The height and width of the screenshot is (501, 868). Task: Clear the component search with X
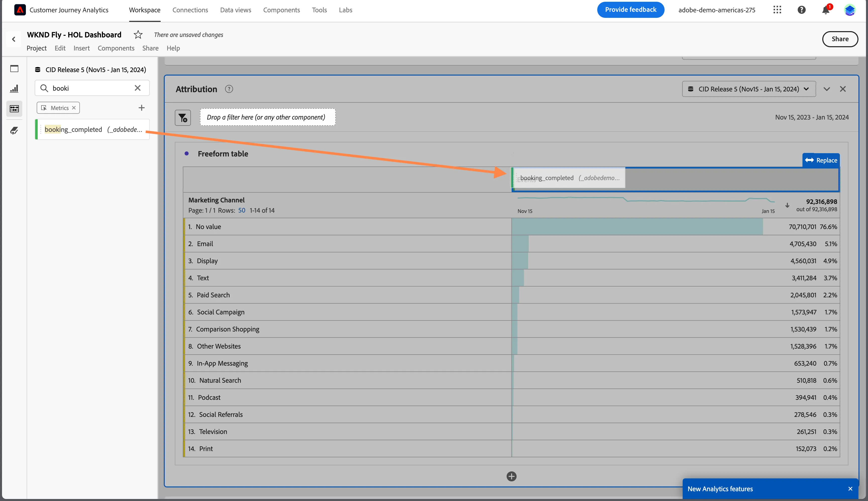coord(138,88)
